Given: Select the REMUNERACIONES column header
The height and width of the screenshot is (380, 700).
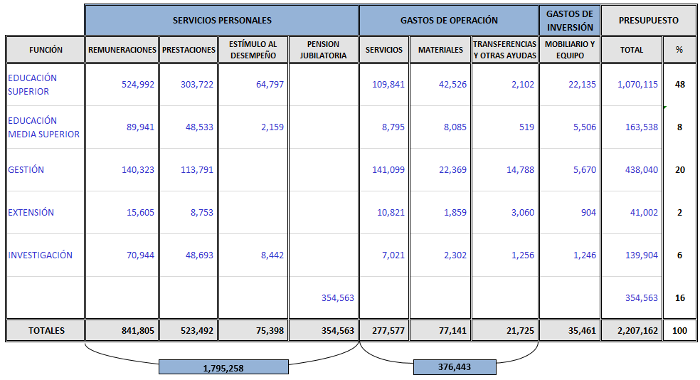Looking at the screenshot, I should click(122, 50).
